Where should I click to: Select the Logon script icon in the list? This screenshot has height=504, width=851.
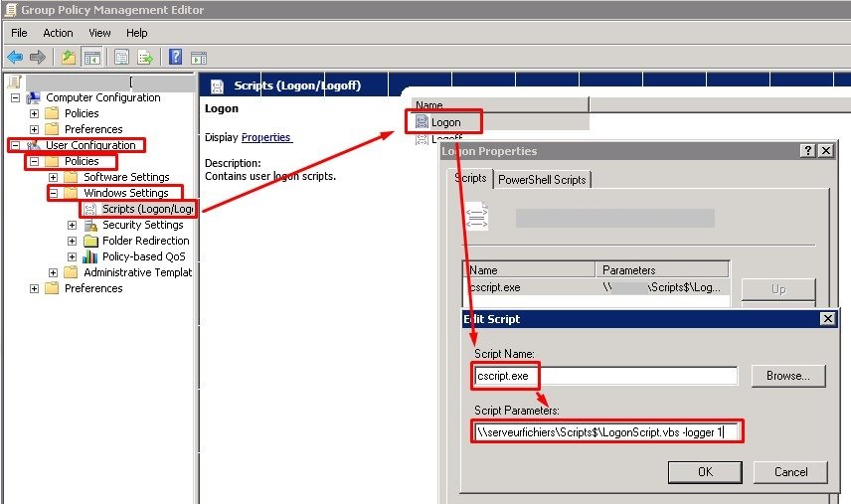point(422,122)
